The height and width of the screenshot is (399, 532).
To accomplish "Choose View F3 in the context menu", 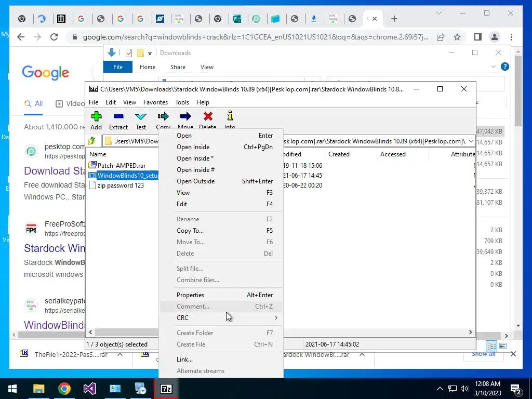I will pyautogui.click(x=221, y=193).
